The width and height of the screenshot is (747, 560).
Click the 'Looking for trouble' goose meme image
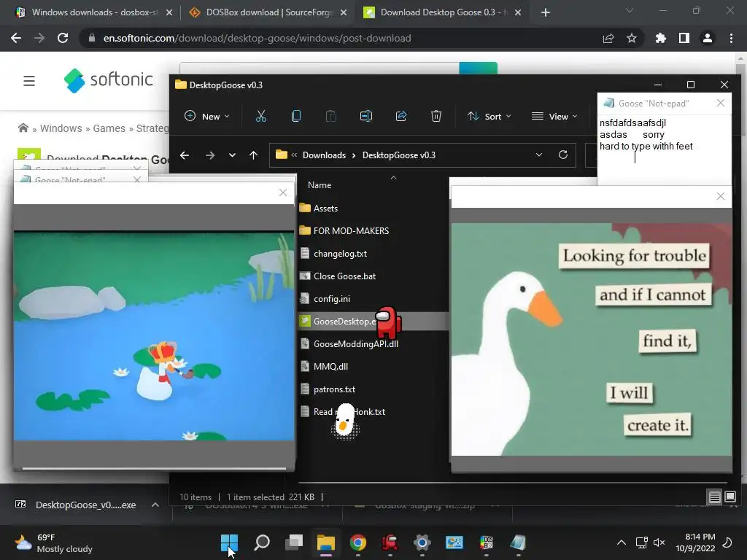[x=591, y=339]
